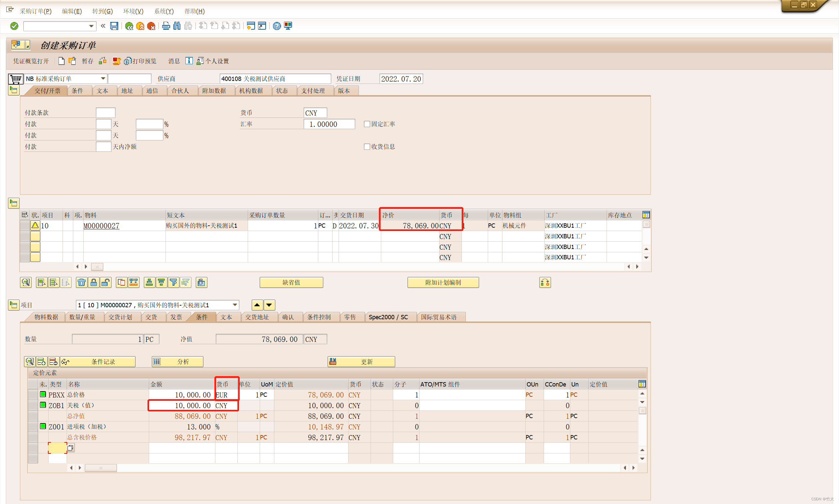Select the row selector for item 10
Screen dimensions: 839x504
click(25, 225)
